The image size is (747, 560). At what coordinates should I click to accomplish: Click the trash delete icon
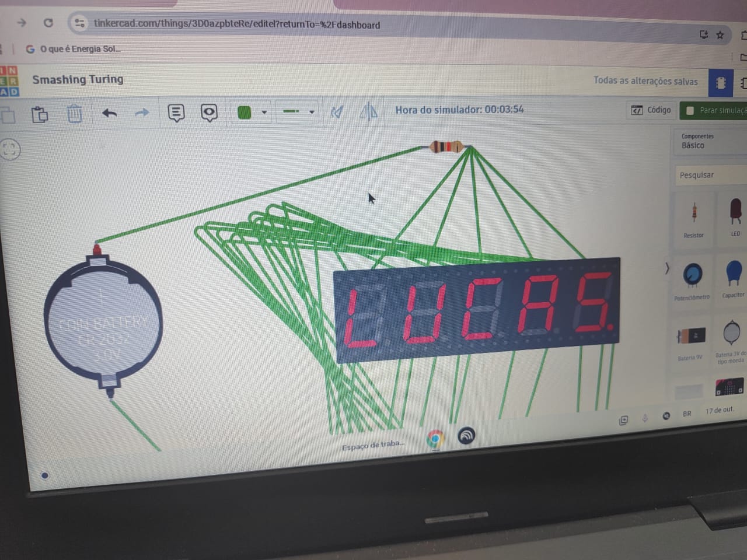(x=75, y=113)
